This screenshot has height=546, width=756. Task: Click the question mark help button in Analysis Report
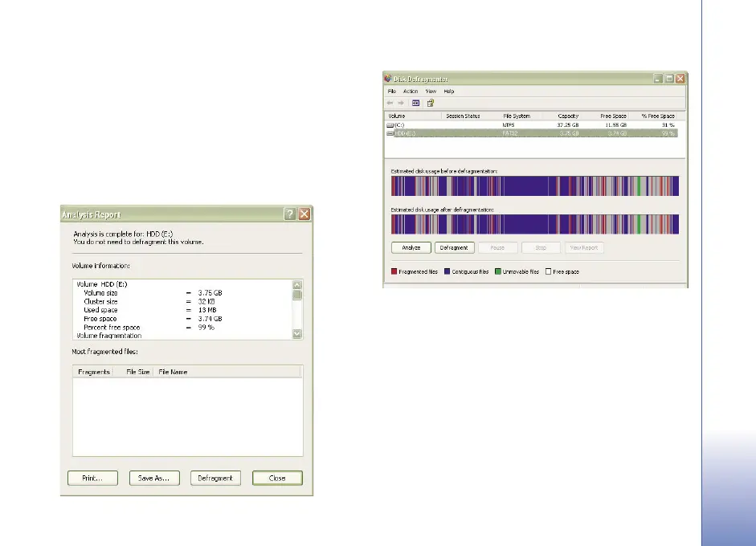point(289,214)
